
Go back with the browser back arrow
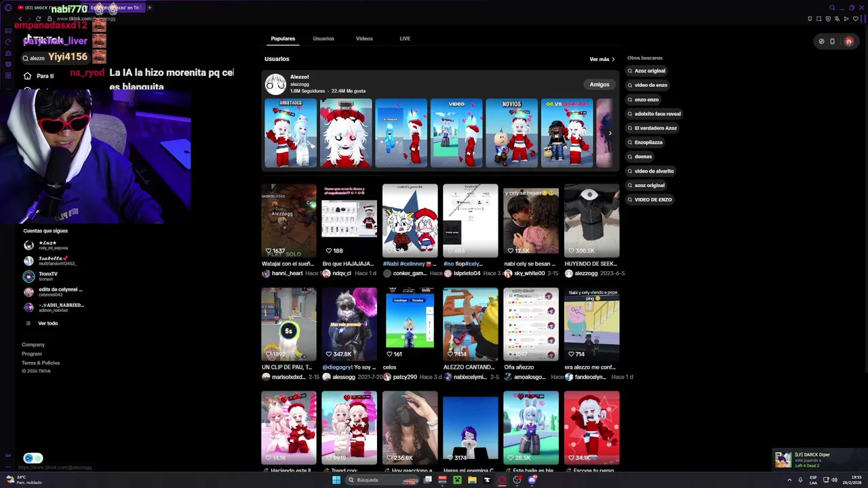20,19
